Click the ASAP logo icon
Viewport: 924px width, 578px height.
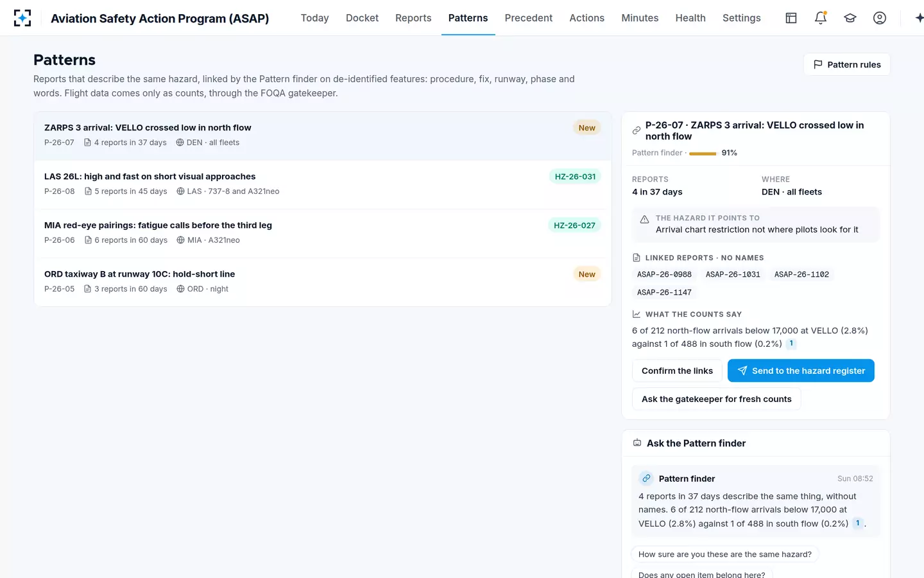(22, 18)
